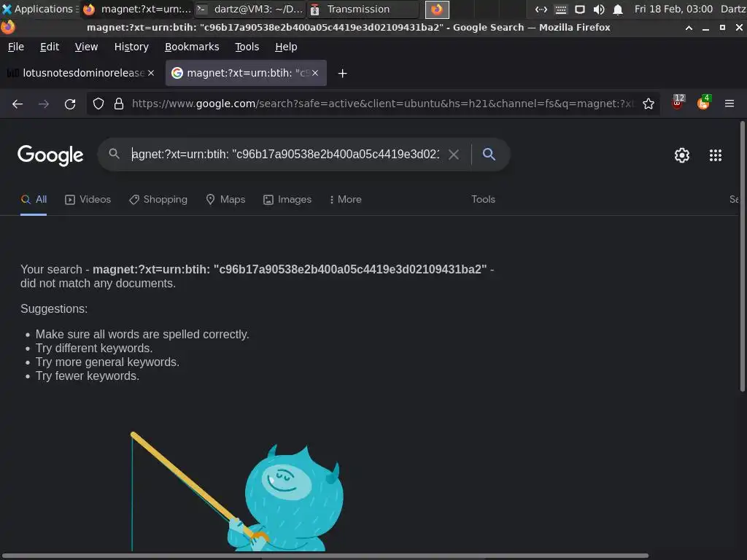Click the Google logo

50,155
